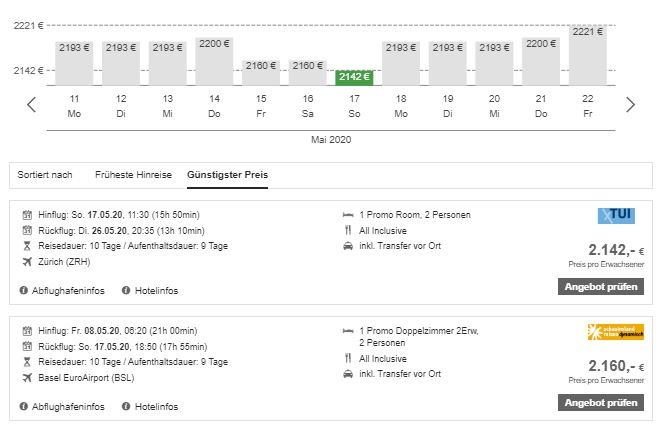667x427 pixels.
Task: Open Abflughafeninfos link of the Basel offer
Action: (68, 407)
